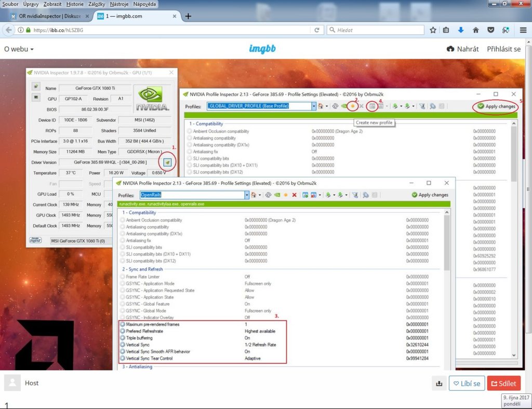
Task: Open driver profile settings button in NVIDIA Inspector
Action: click(167, 162)
